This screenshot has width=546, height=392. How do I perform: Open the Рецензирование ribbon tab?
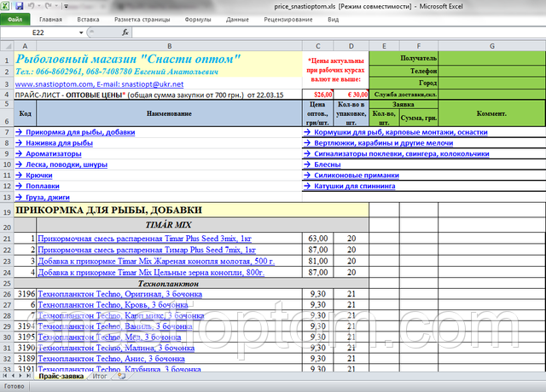click(x=288, y=20)
